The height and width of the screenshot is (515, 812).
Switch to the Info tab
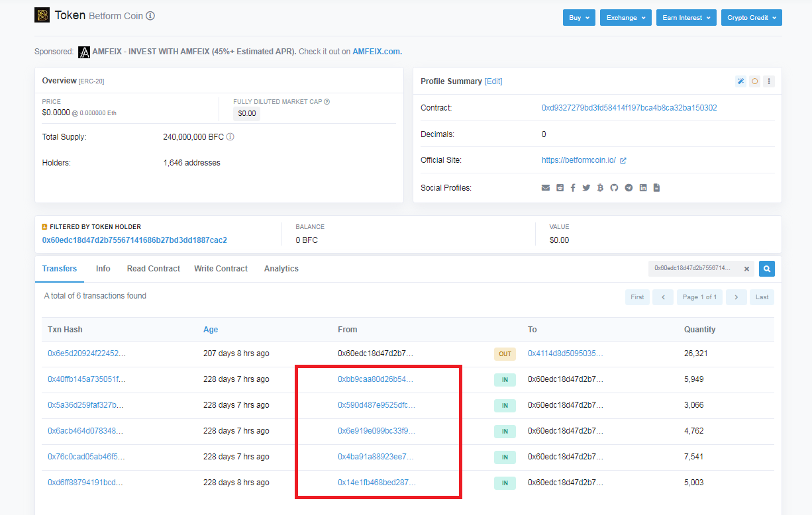(103, 269)
